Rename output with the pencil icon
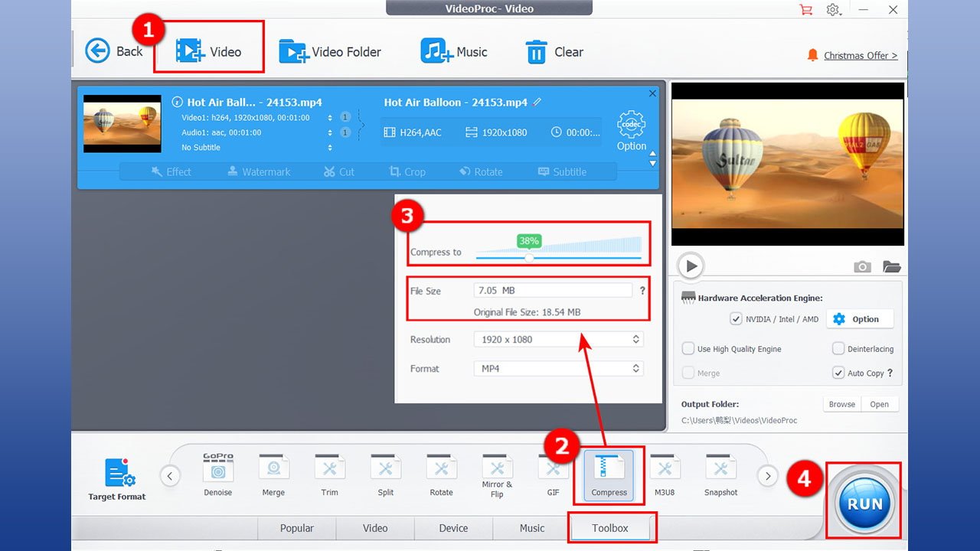The image size is (980, 551). [x=537, y=102]
